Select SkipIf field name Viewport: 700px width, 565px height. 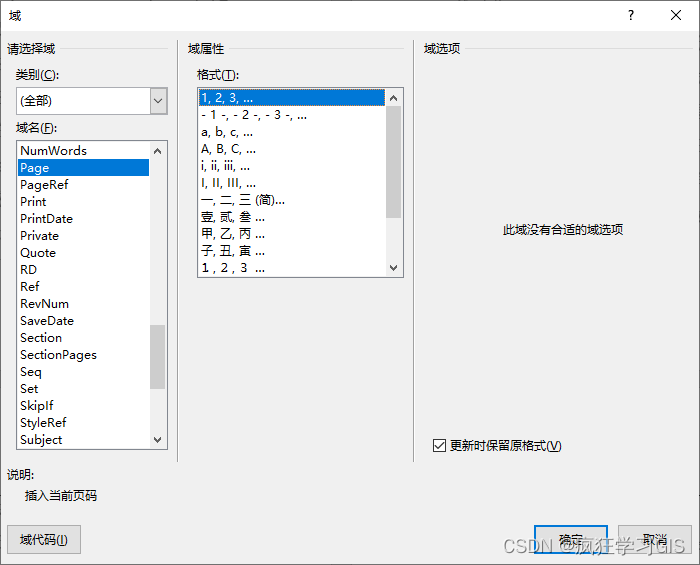coord(83,406)
